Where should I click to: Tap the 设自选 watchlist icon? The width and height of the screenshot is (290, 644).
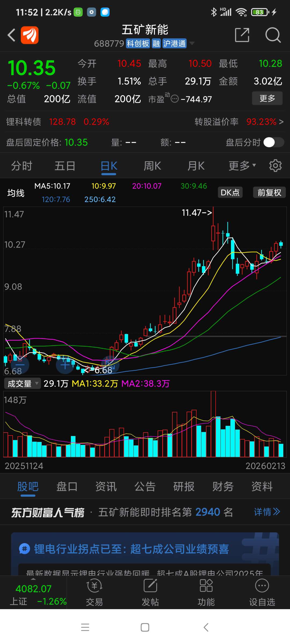pyautogui.click(x=262, y=586)
